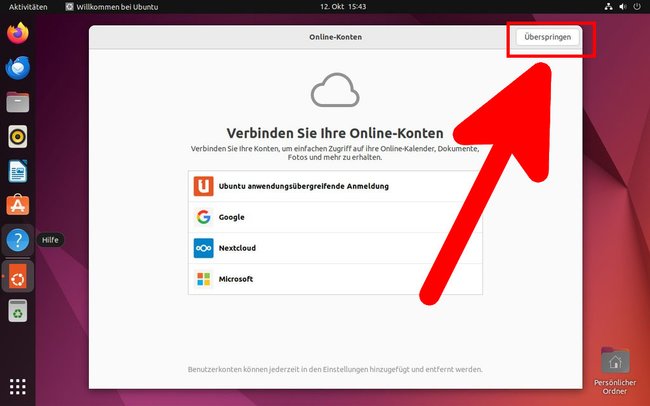The width and height of the screenshot is (650, 406).
Task: Open the trash bin in the dock
Action: [17, 311]
